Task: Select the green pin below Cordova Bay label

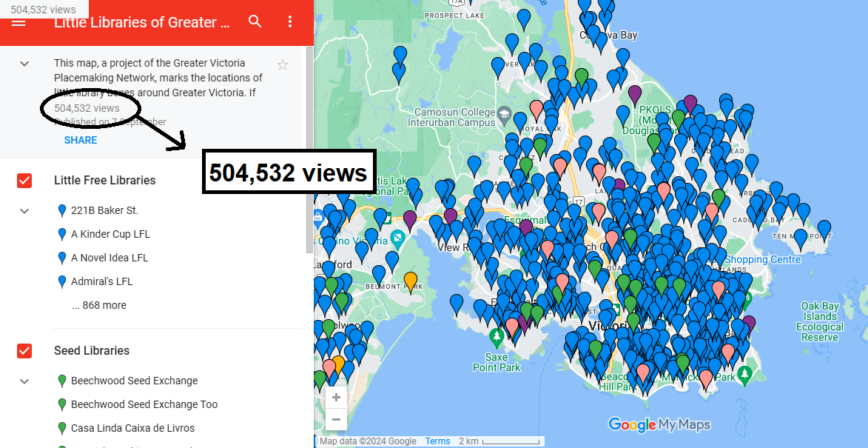Action: (581, 78)
